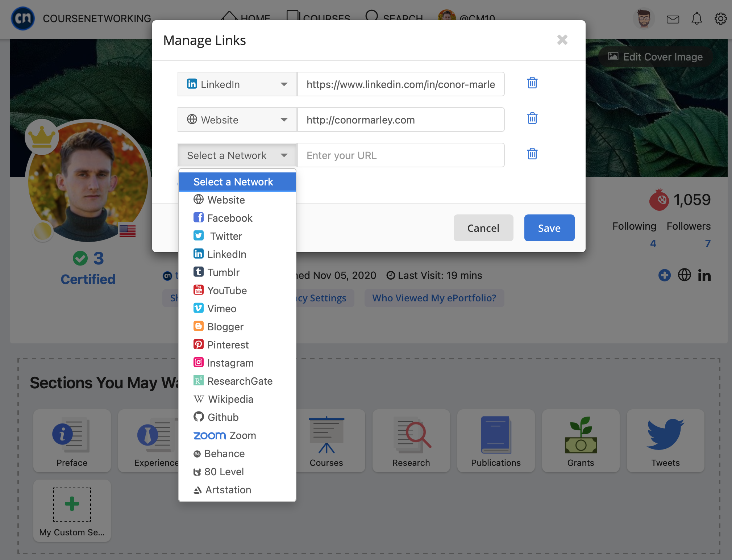Image resolution: width=732 pixels, height=560 pixels.
Task: Choose Twitter from the network list
Action: pos(237,236)
